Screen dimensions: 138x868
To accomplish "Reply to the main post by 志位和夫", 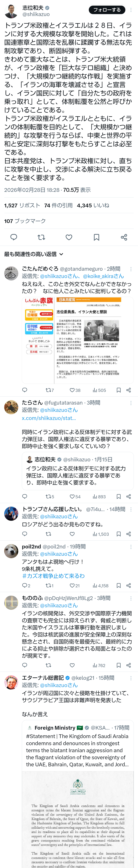I will [14, 237].
